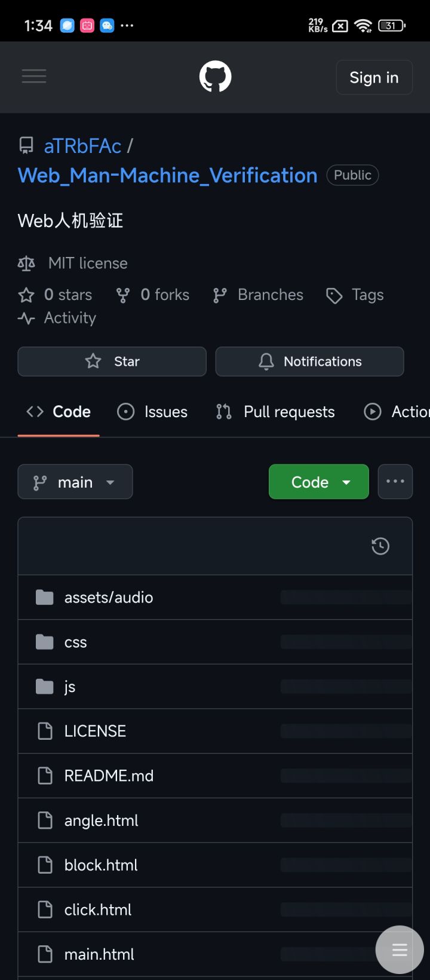Open the Code tab

[x=59, y=412]
